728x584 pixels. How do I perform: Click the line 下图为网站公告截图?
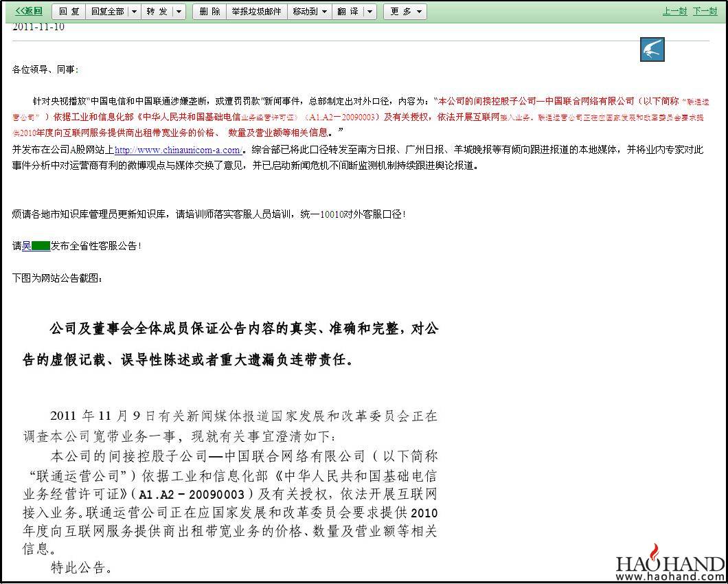(x=57, y=279)
